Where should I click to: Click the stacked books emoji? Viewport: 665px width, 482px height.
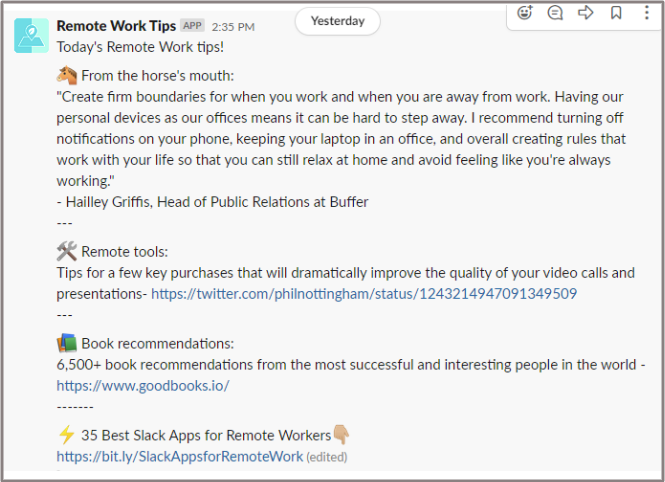[67, 343]
